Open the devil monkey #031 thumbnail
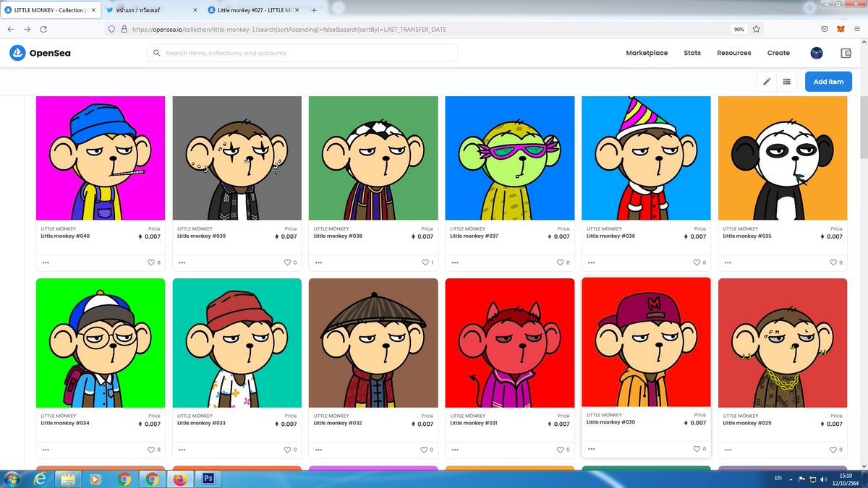Viewport: 868px width, 488px height. click(x=509, y=343)
